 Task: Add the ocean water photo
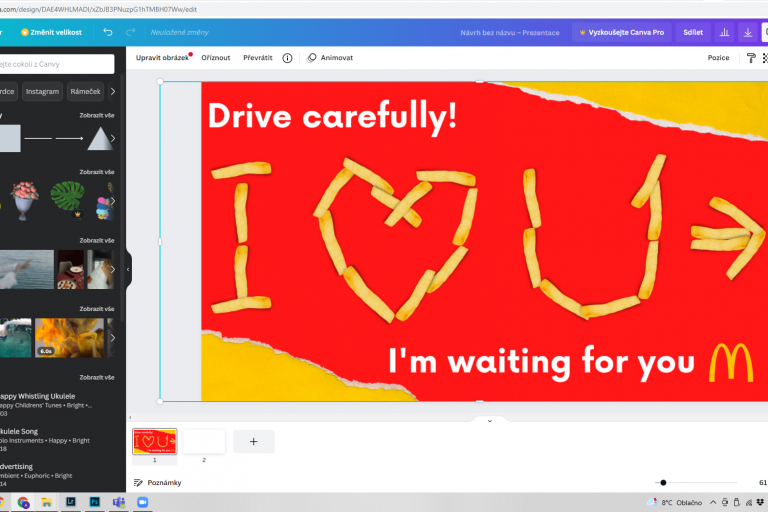pos(26,269)
